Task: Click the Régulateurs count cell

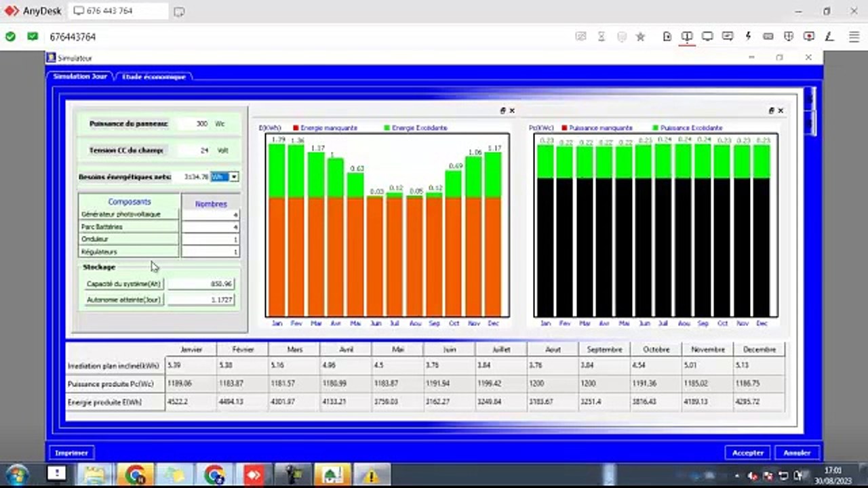Action: tap(210, 251)
